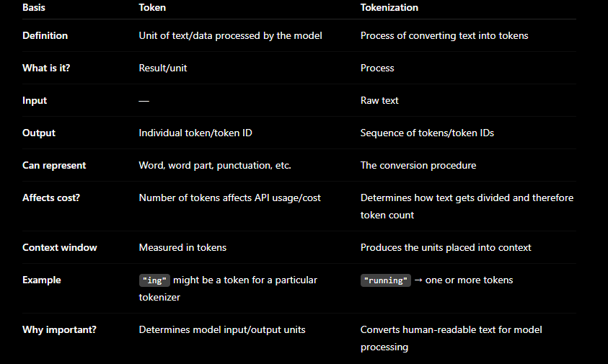Click the Example row label
Image resolution: width=608 pixels, height=364 pixels.
42,280
